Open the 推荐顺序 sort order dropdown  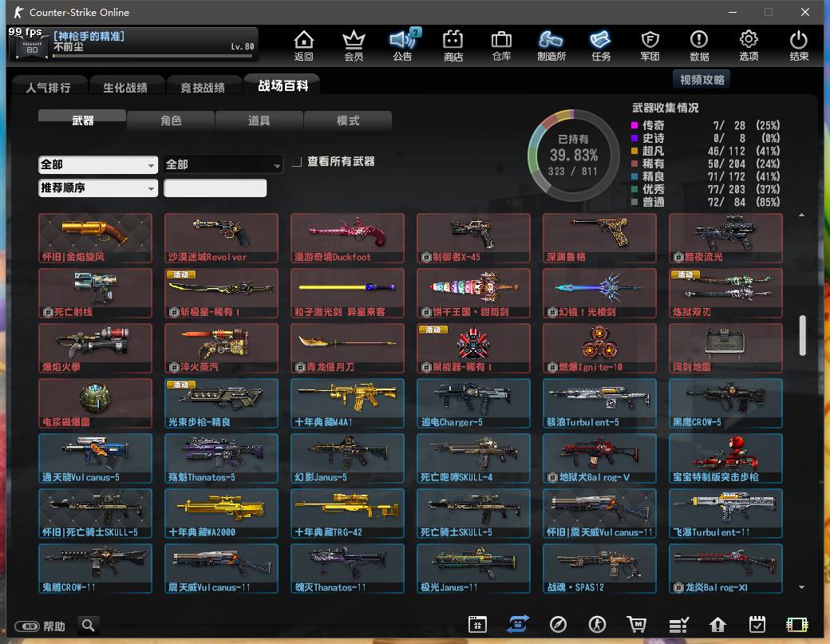pyautogui.click(x=98, y=188)
